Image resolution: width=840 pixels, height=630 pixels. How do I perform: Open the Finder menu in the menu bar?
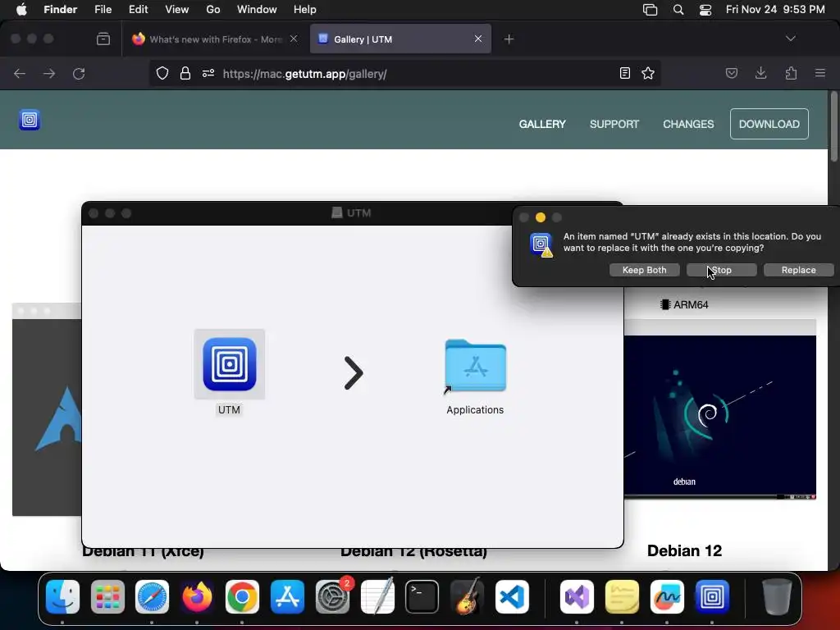(61, 10)
